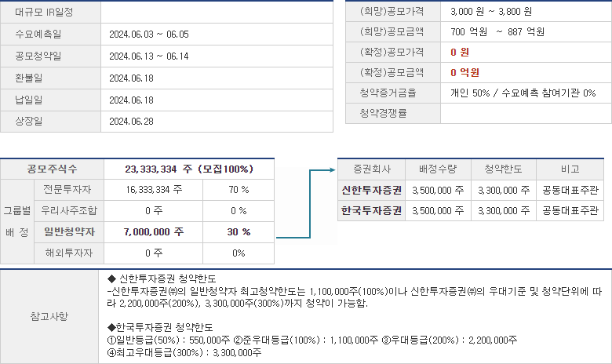This screenshot has height=364, width=612.
Task: Click the 7,000,000 주 cell
Action: point(154,231)
